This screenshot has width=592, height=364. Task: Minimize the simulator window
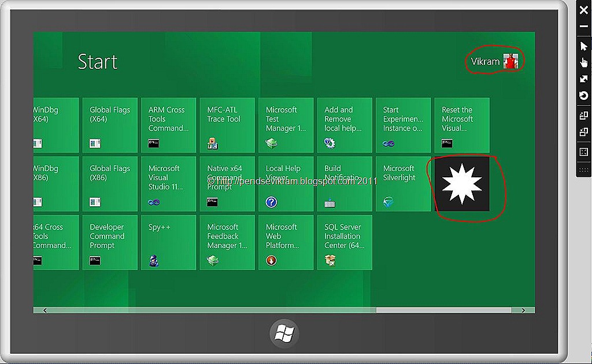tap(584, 27)
